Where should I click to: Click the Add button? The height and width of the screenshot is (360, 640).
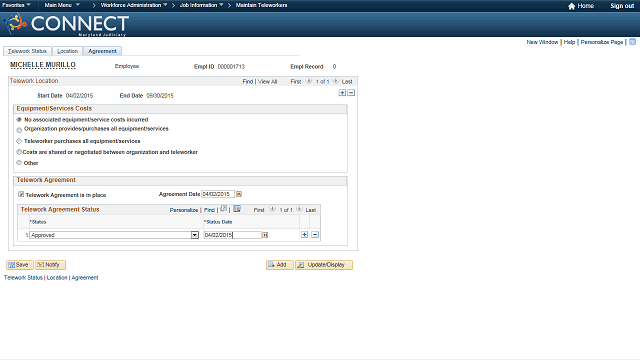click(280, 265)
